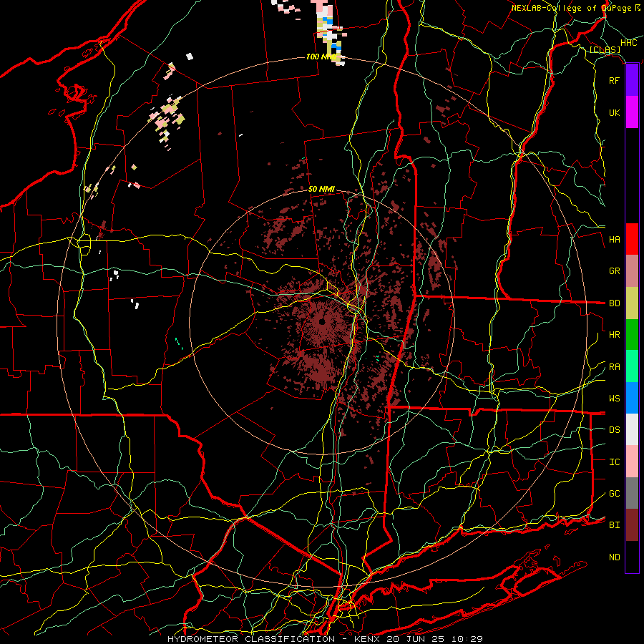Click the RA legend label
The height and width of the screenshot is (644, 644).
point(614,367)
